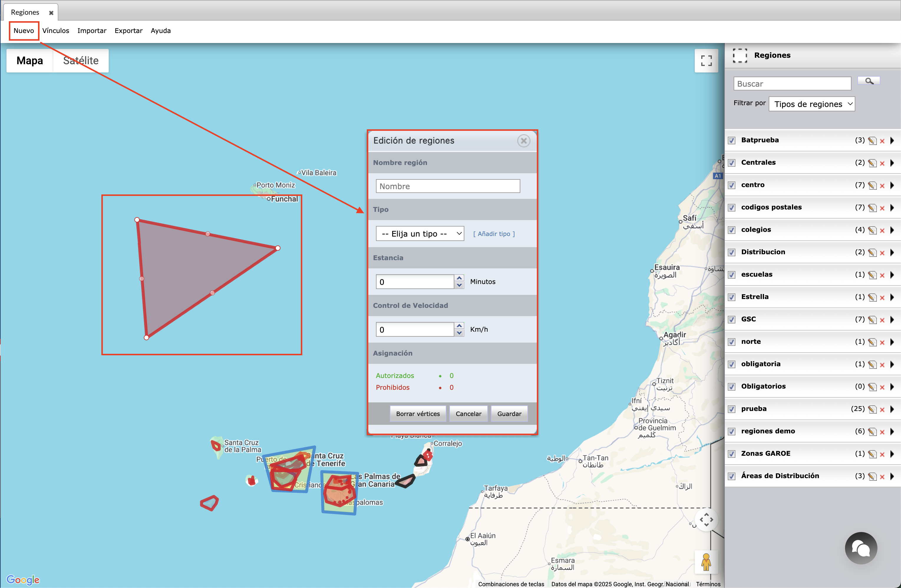Click the edit pencil icon for Batprueba

[x=872, y=141]
